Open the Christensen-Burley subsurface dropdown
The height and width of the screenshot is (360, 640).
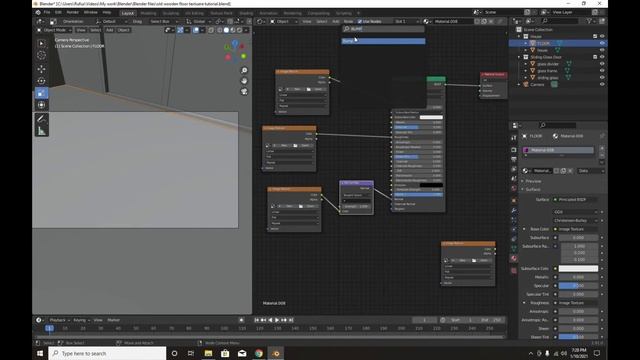[x=576, y=220]
